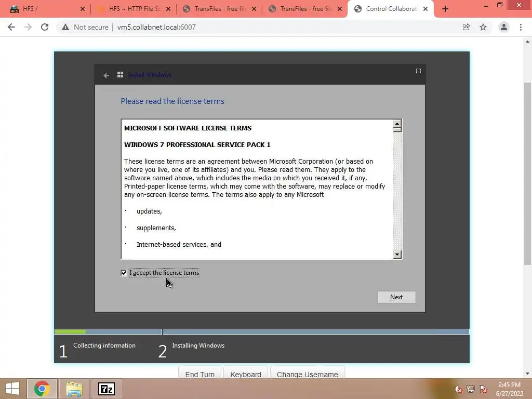
Task: Click the address bar URL
Action: [x=156, y=27]
